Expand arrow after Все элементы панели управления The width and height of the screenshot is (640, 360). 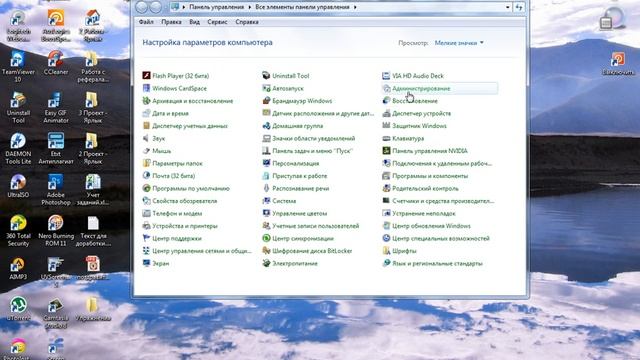pos(355,7)
